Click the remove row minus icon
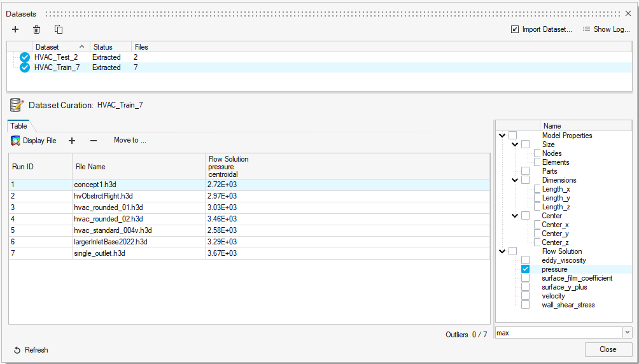This screenshot has width=639, height=364. point(94,141)
